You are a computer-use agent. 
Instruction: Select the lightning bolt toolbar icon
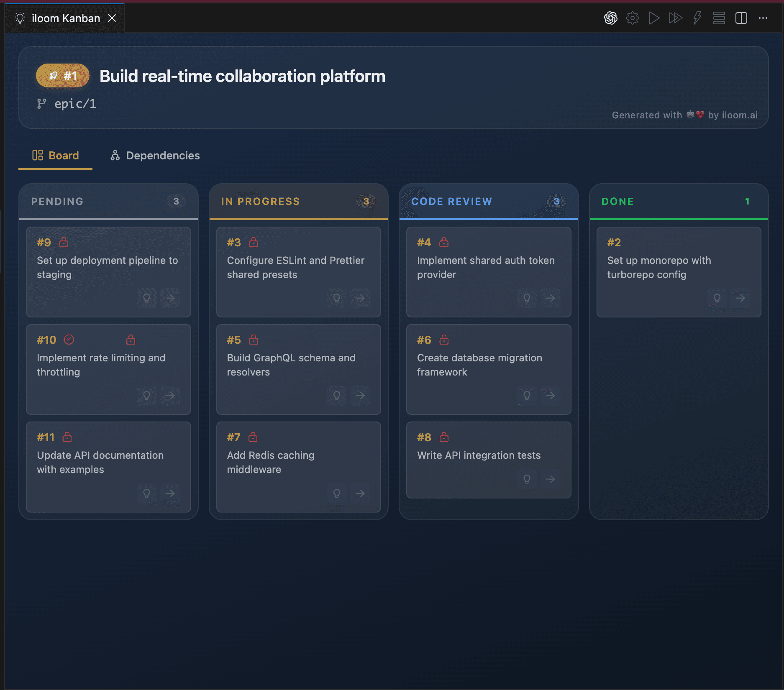(x=697, y=18)
